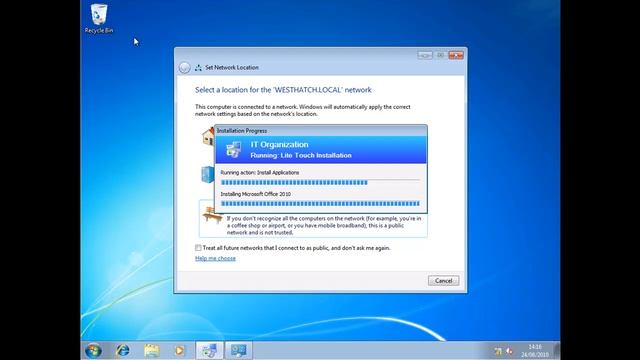Screen dimensions: 640x360
Task: Open Windows Explorer folder on the taskbar
Action: point(151,351)
